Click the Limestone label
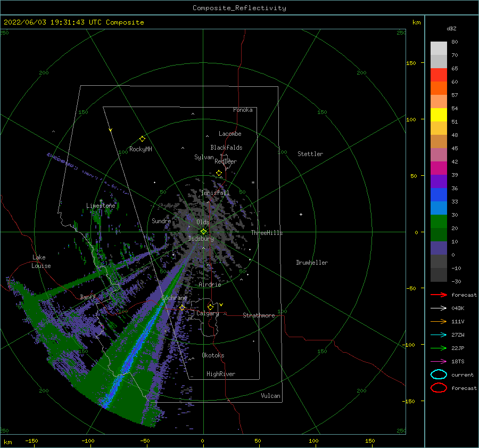The width and height of the screenshot is (479, 448). (x=101, y=206)
